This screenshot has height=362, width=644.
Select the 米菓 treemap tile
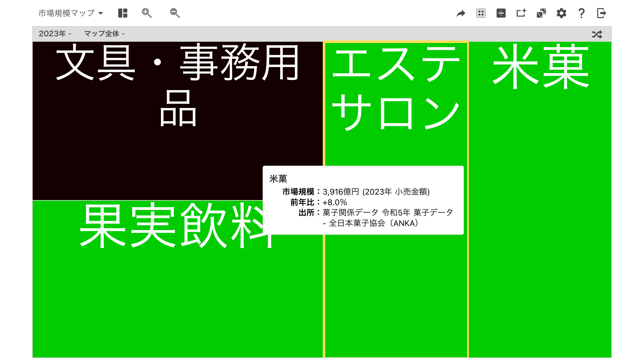(540, 200)
